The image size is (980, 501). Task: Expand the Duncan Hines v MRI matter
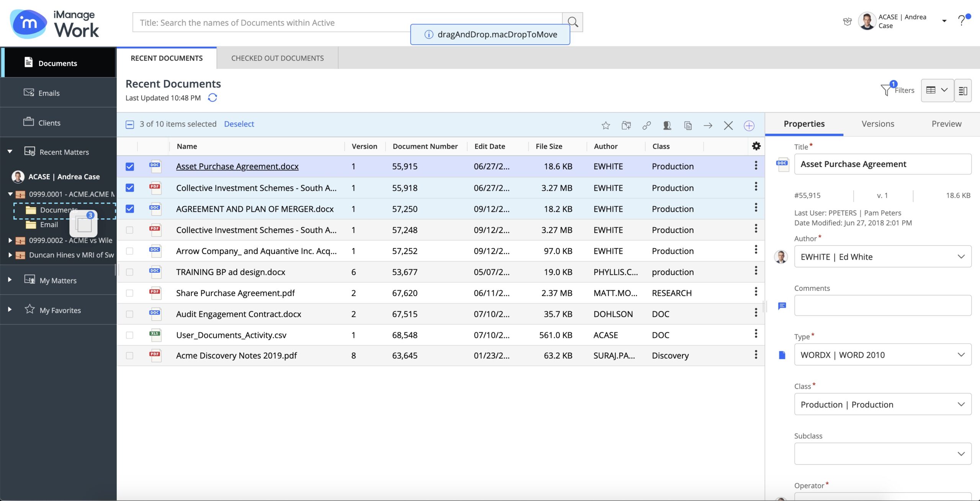click(x=10, y=255)
